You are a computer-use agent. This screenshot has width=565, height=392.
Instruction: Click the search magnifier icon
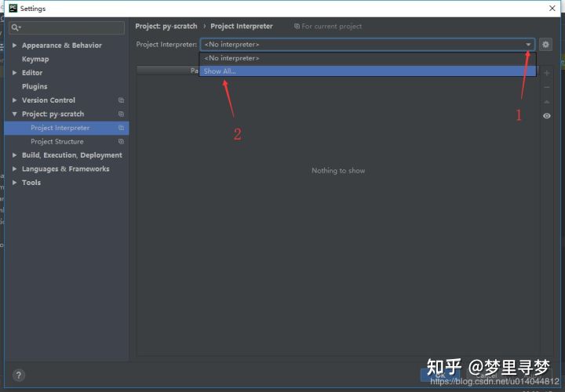[x=16, y=27]
